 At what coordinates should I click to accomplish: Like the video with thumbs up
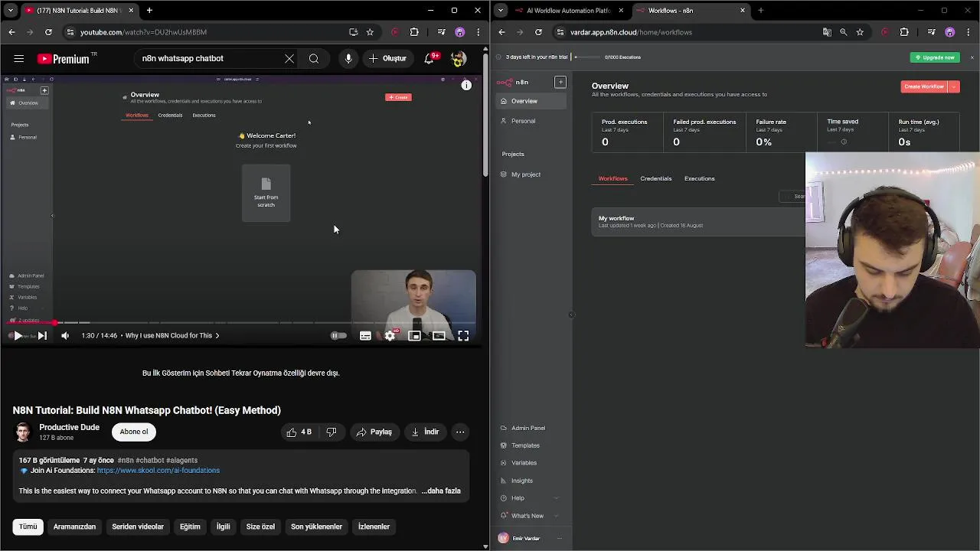click(x=299, y=432)
